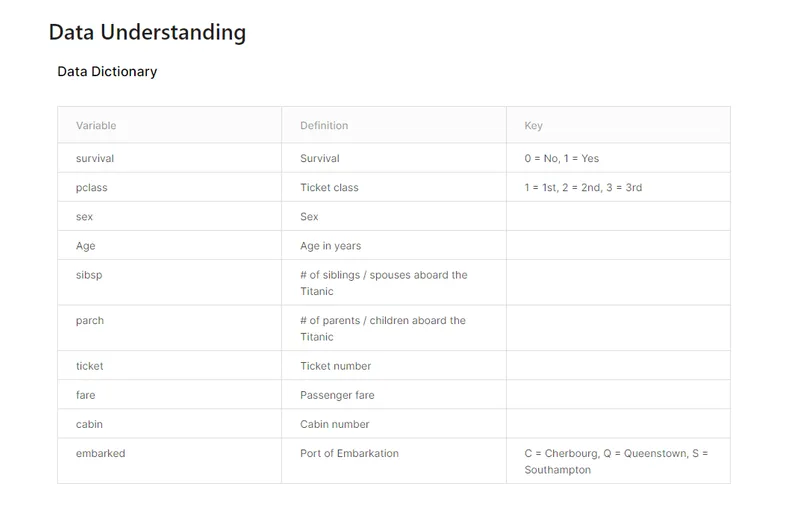Click the Data Understanding heading
This screenshot has width=800, height=510.
click(147, 32)
